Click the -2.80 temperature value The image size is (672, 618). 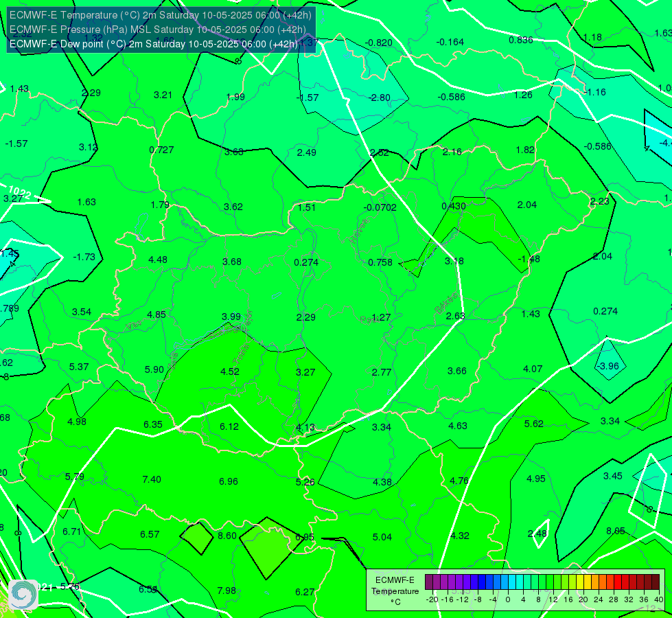[x=380, y=98]
